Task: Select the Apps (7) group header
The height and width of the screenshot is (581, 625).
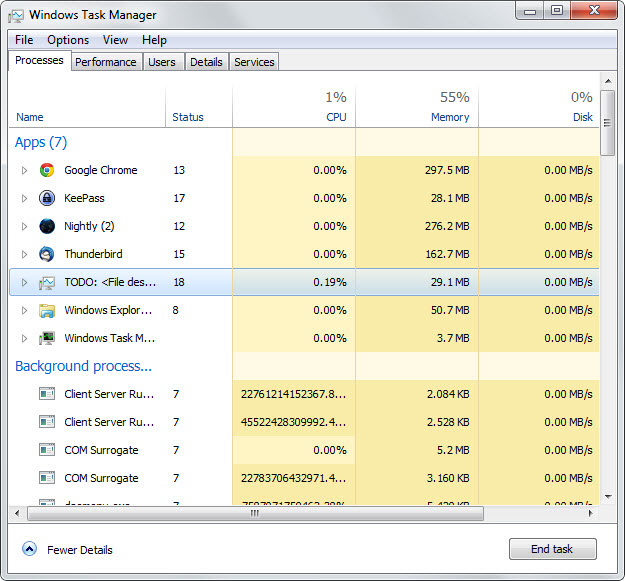Action: click(x=41, y=142)
